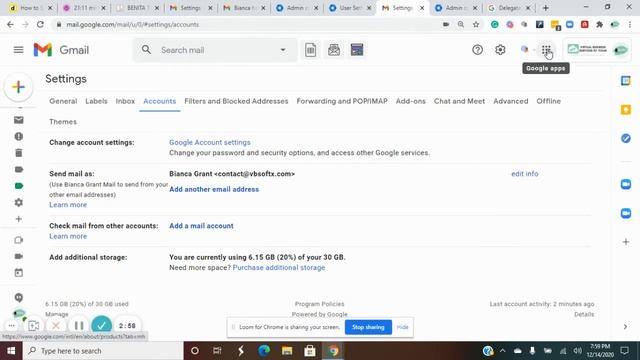640x360 pixels.
Task: Open Google Calendar side panel icon
Action: [626, 81]
